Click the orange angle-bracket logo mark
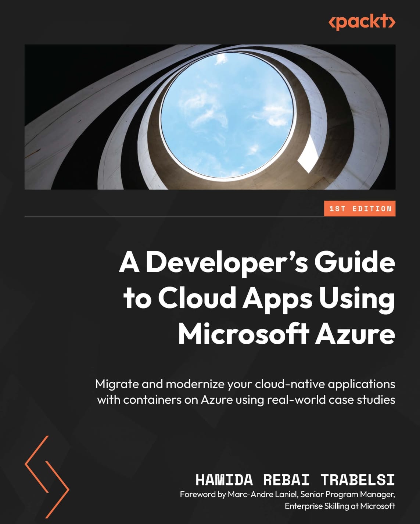The width and height of the screenshot is (420, 524). coord(47,477)
